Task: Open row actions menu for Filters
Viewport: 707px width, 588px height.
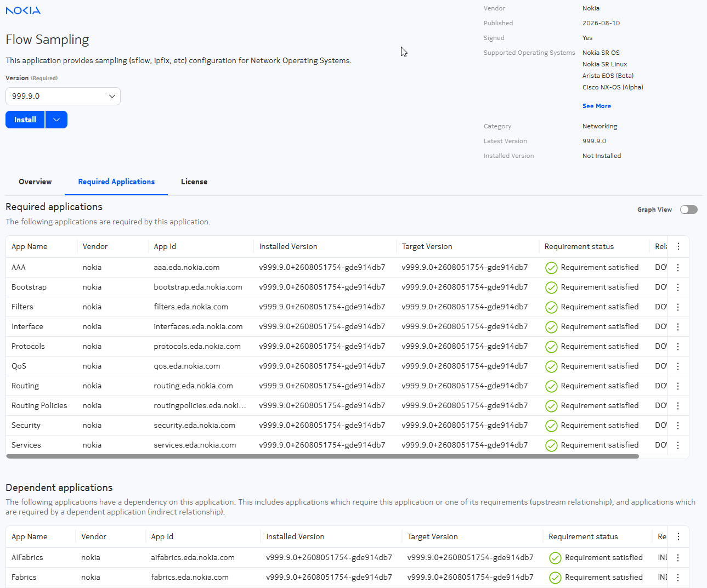Action: pyautogui.click(x=678, y=307)
